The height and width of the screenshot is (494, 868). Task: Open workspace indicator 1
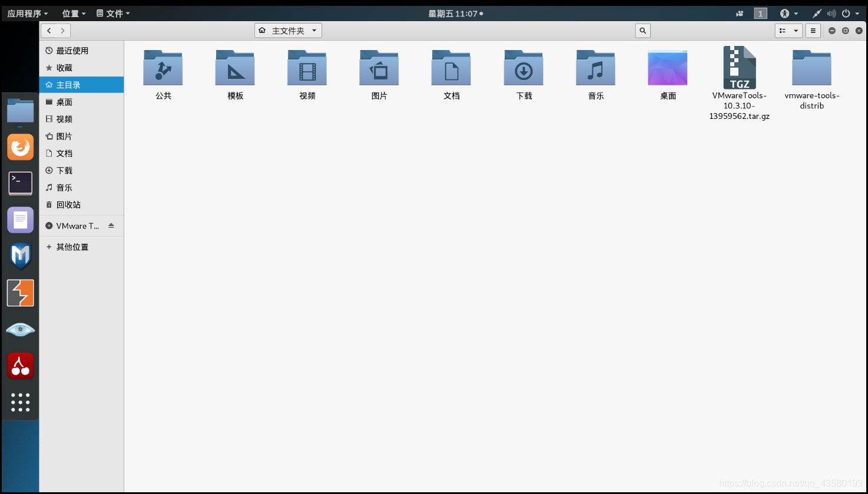coord(760,14)
